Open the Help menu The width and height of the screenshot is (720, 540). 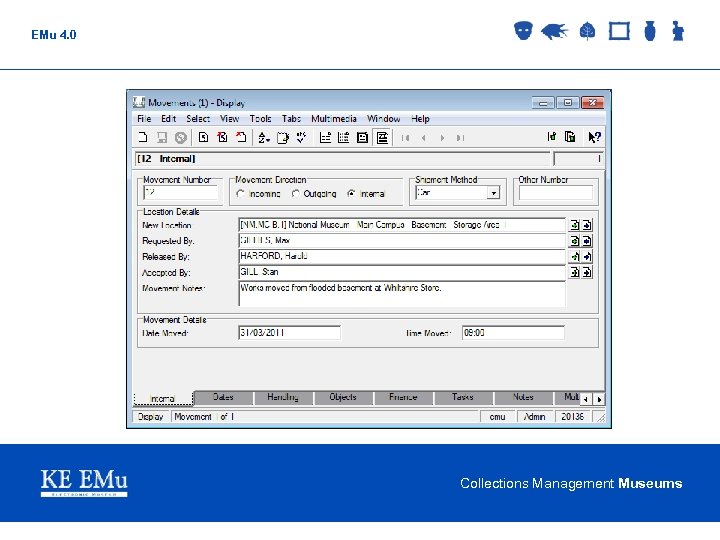coord(420,118)
